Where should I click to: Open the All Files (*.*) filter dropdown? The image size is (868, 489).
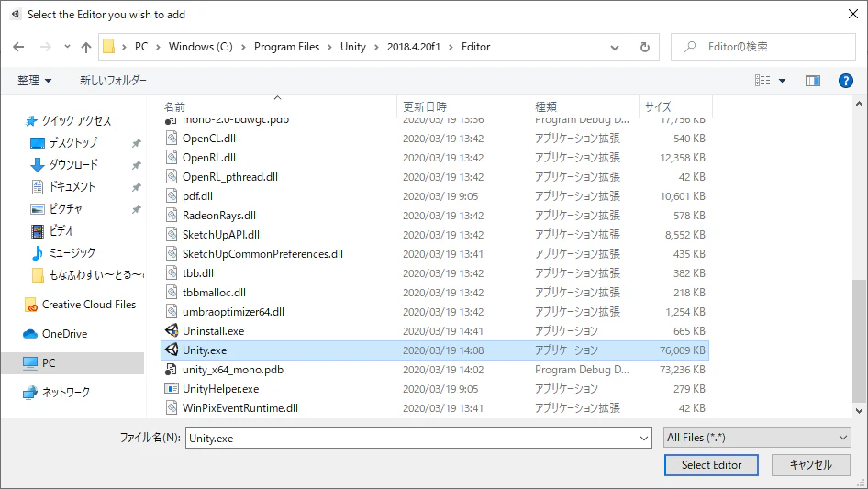tap(757, 438)
